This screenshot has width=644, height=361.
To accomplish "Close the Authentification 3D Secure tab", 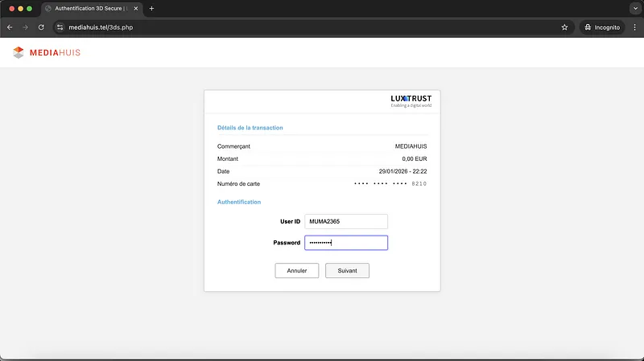I will click(x=136, y=8).
